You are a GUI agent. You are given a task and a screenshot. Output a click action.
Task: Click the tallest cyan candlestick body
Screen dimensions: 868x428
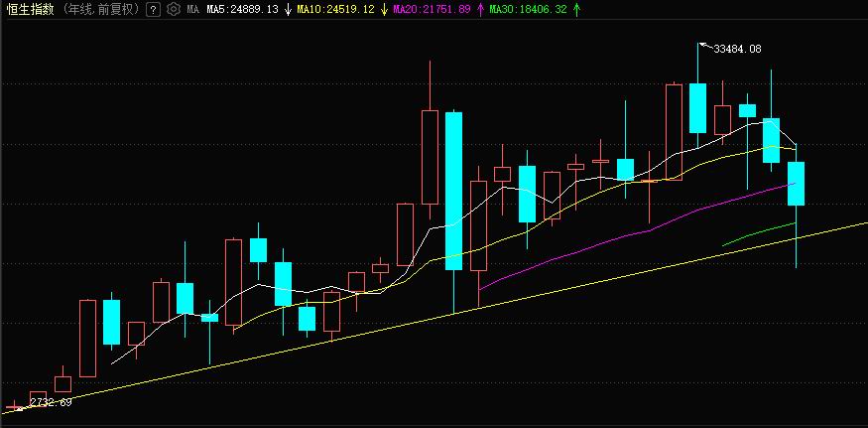pyautogui.click(x=454, y=191)
